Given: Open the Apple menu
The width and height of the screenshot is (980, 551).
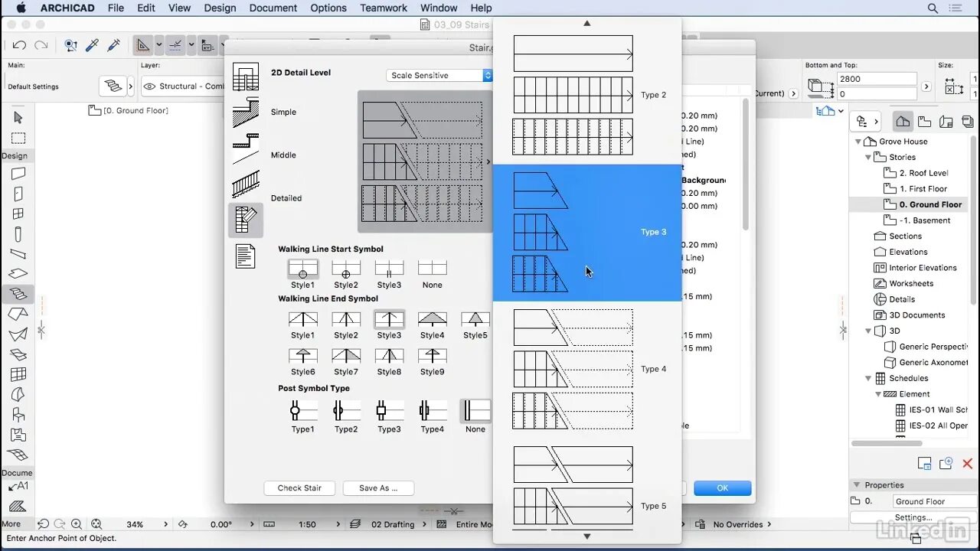Looking at the screenshot, I should pyautogui.click(x=21, y=8).
